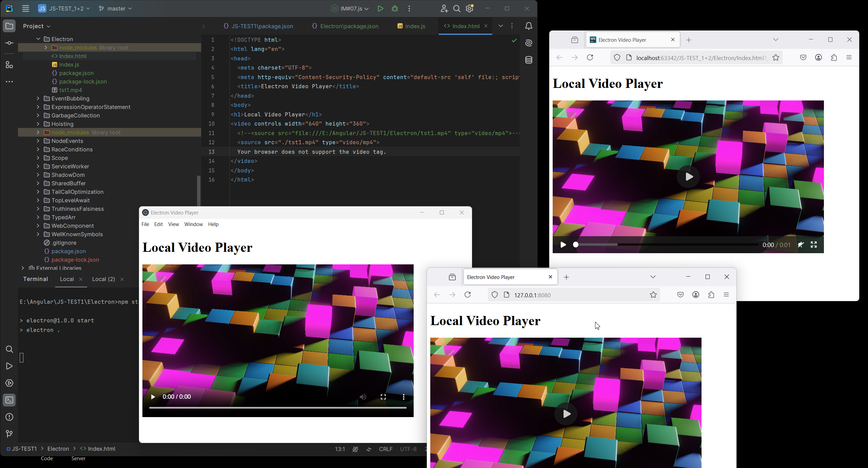Open the View menu in Electron window
This screenshot has height=468, width=868.
[x=173, y=224]
